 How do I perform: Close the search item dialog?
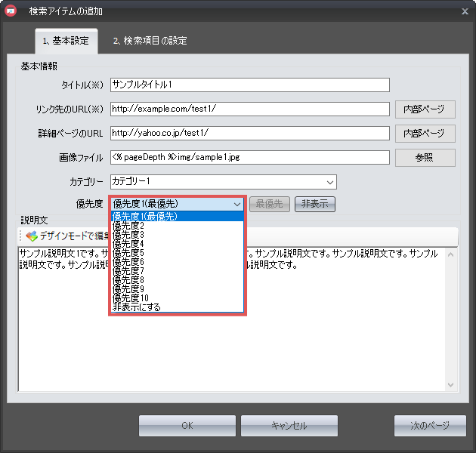(464, 11)
